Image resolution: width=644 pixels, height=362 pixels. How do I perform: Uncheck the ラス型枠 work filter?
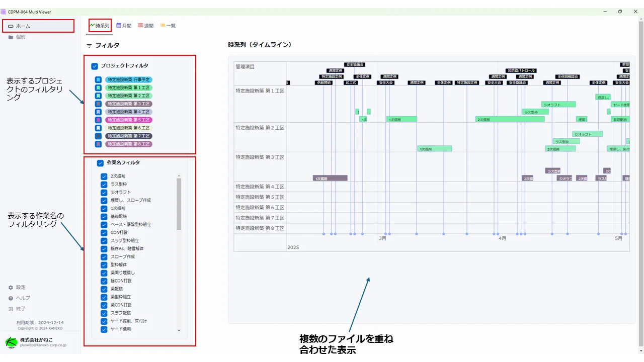104,185
